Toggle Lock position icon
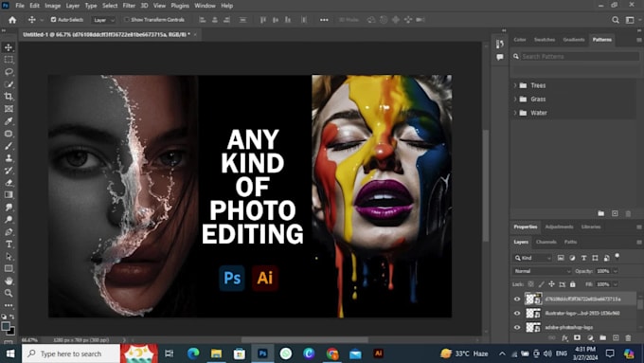The height and width of the screenshot is (363, 644). [551, 284]
